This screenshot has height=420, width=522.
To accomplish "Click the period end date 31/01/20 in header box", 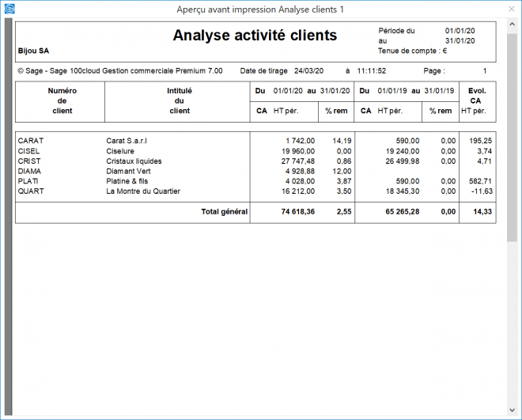I will pos(460,41).
